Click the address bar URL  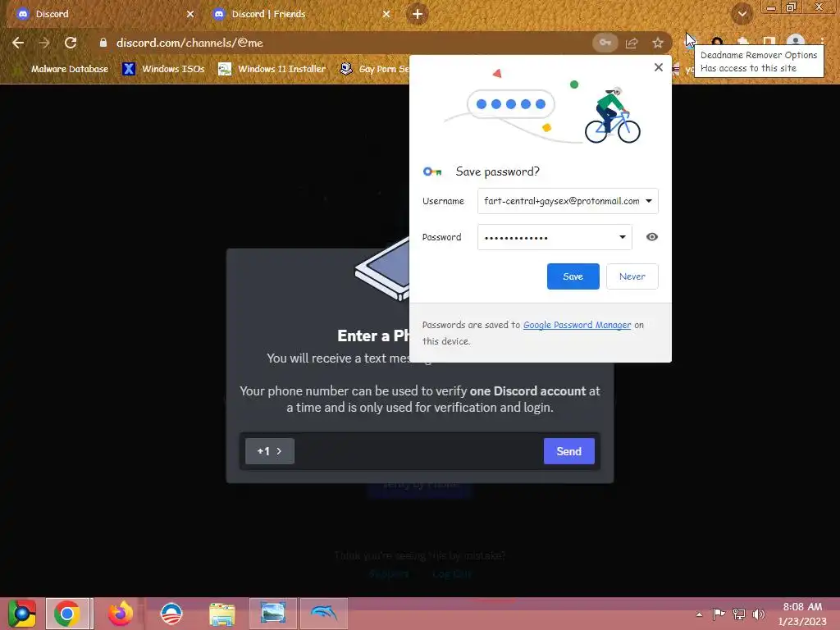tap(189, 43)
